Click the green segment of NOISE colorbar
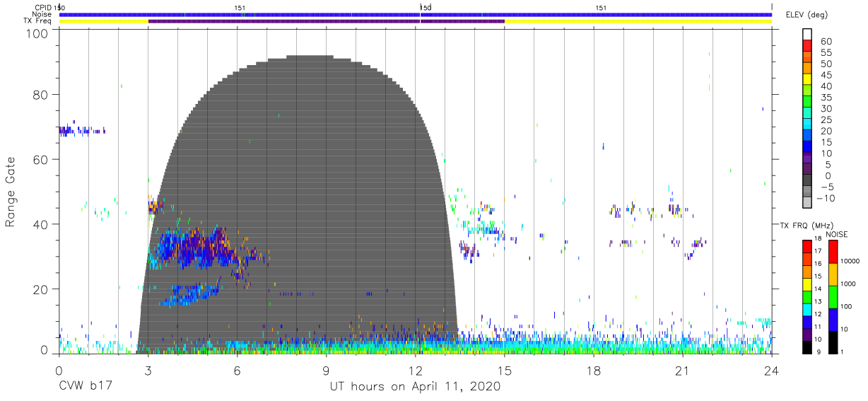Viewport: 868px width, 401px height. (x=833, y=296)
